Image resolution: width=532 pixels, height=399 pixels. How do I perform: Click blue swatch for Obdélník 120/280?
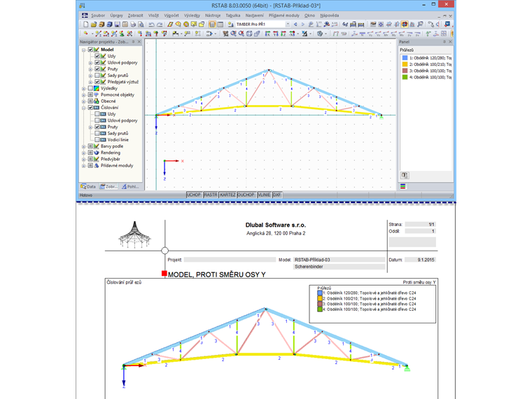[x=405, y=57]
